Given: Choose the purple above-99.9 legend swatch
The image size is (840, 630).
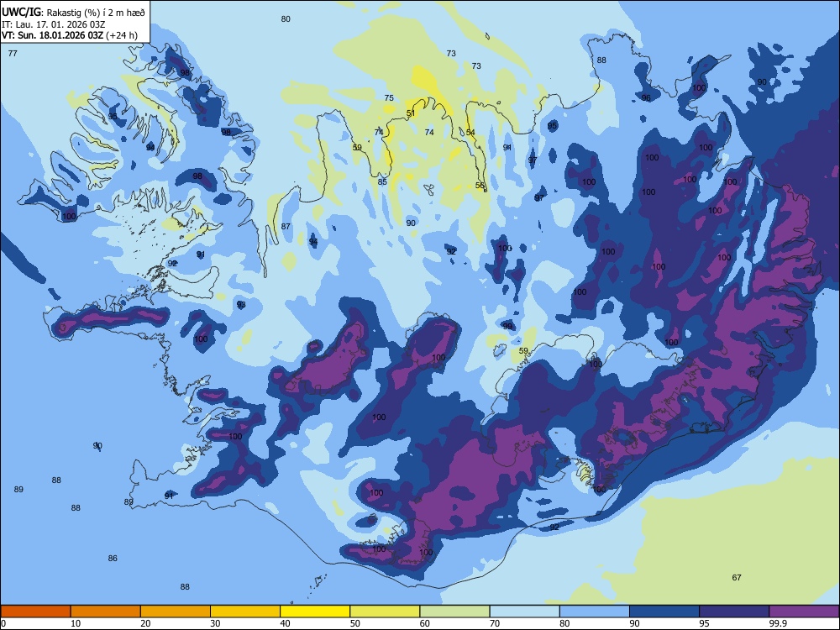Looking at the screenshot, I should pos(804,612).
